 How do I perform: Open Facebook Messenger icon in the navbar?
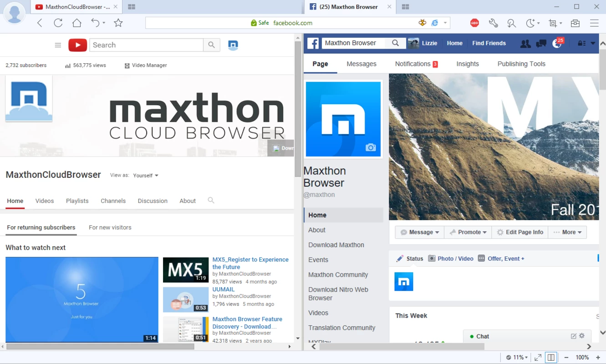coord(541,43)
